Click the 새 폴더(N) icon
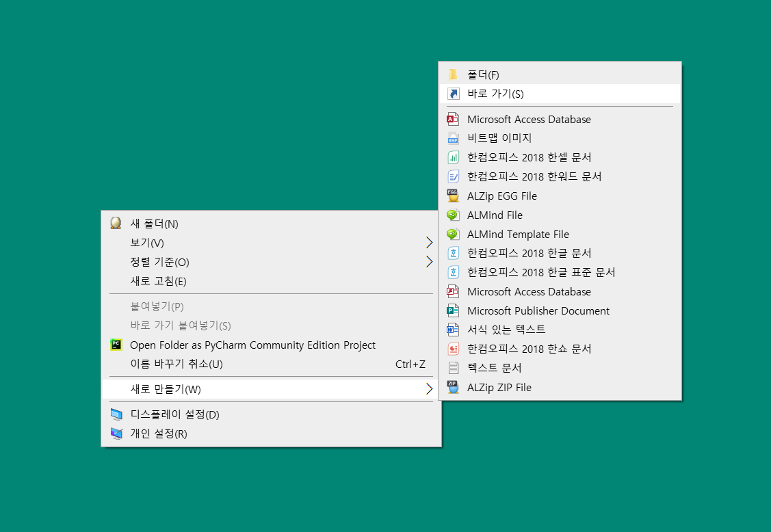This screenshot has height=532, width=771. 116,223
